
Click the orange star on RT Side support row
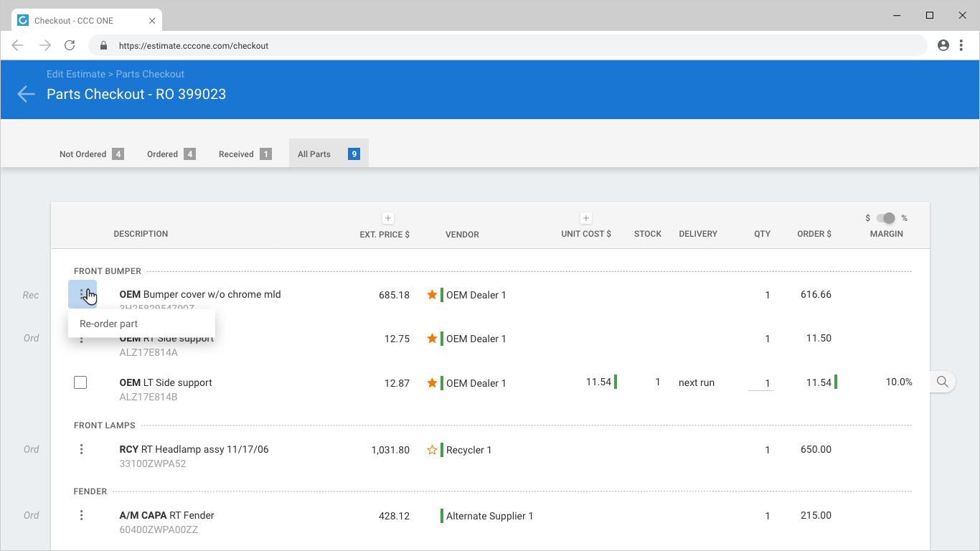(432, 339)
